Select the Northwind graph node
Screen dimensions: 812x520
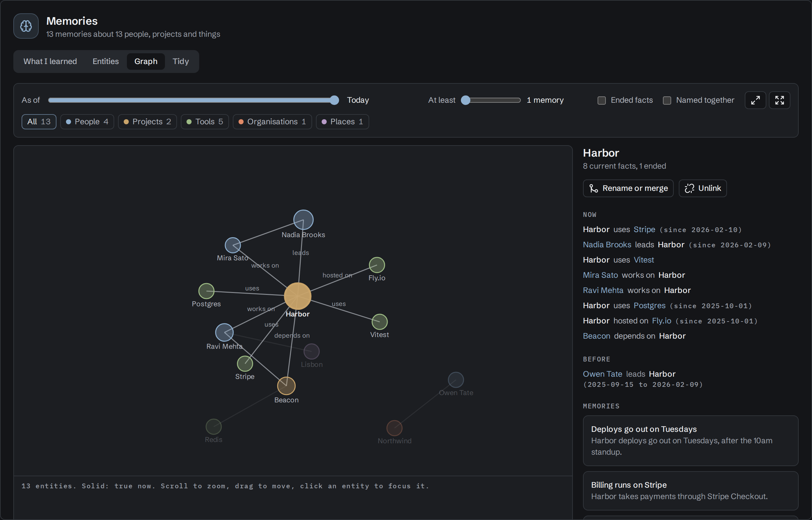[x=395, y=428]
